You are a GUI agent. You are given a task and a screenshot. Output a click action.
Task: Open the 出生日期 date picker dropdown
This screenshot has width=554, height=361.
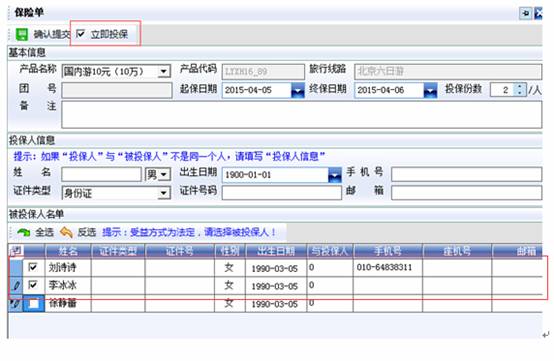pyautogui.click(x=334, y=175)
